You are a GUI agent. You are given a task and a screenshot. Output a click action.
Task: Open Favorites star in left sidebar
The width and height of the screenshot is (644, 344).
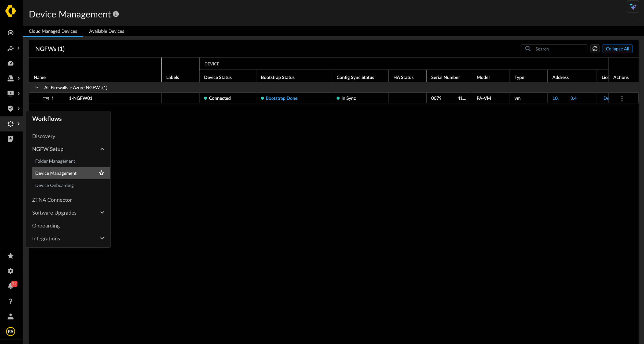click(10, 256)
